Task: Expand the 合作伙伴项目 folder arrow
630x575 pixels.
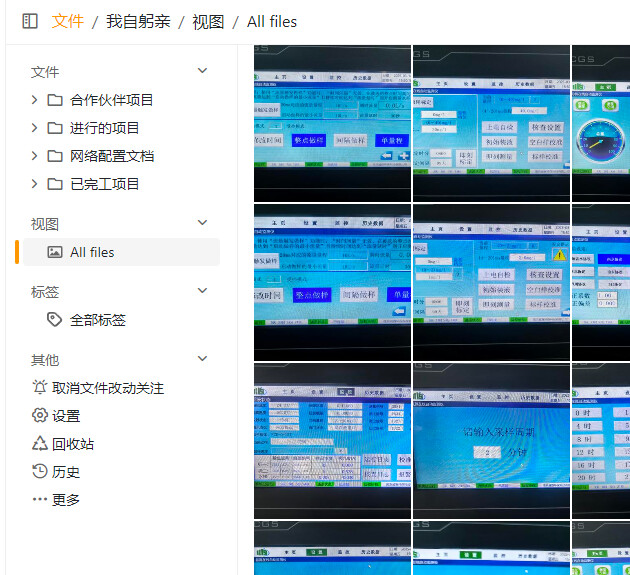Action: pos(35,100)
